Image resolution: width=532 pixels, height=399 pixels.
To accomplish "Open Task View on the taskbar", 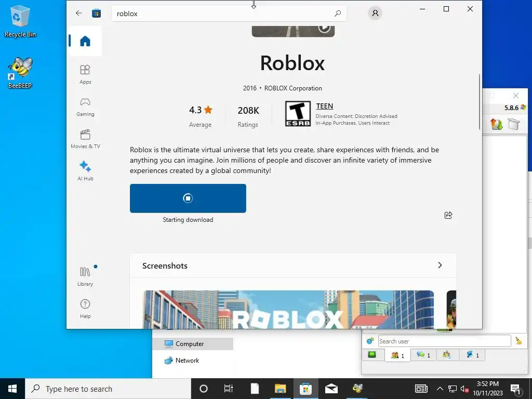I will pos(229,389).
